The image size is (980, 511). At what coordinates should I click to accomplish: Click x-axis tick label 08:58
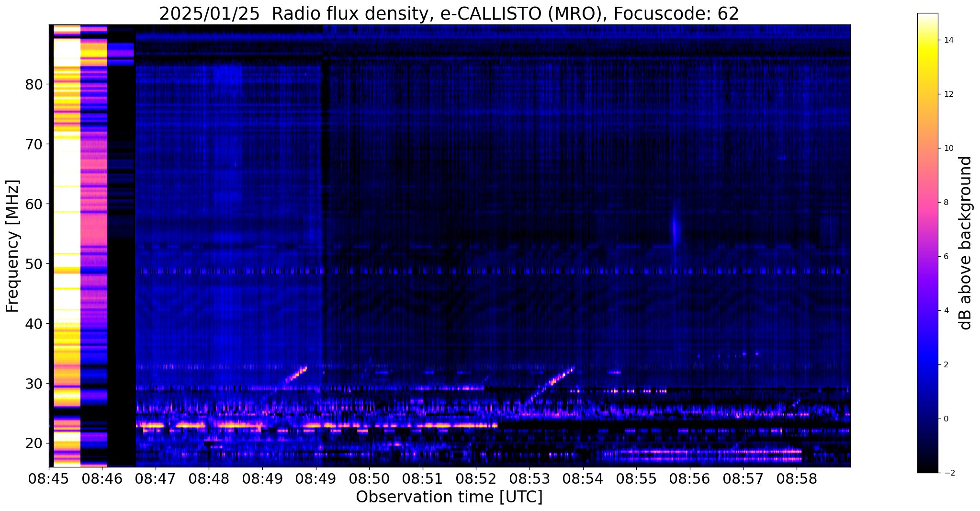[x=797, y=479]
